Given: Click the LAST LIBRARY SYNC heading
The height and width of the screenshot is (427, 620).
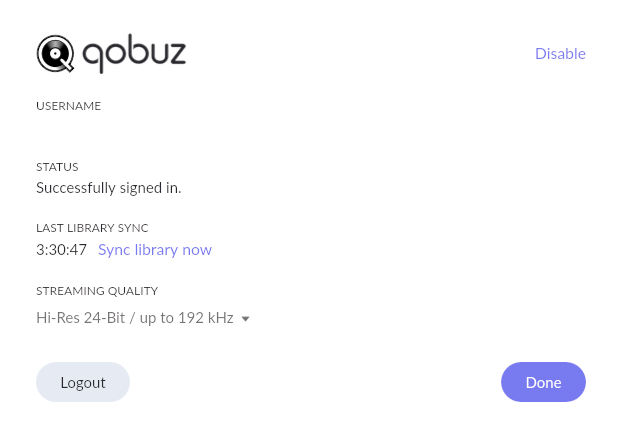Looking at the screenshot, I should pyautogui.click(x=92, y=228).
